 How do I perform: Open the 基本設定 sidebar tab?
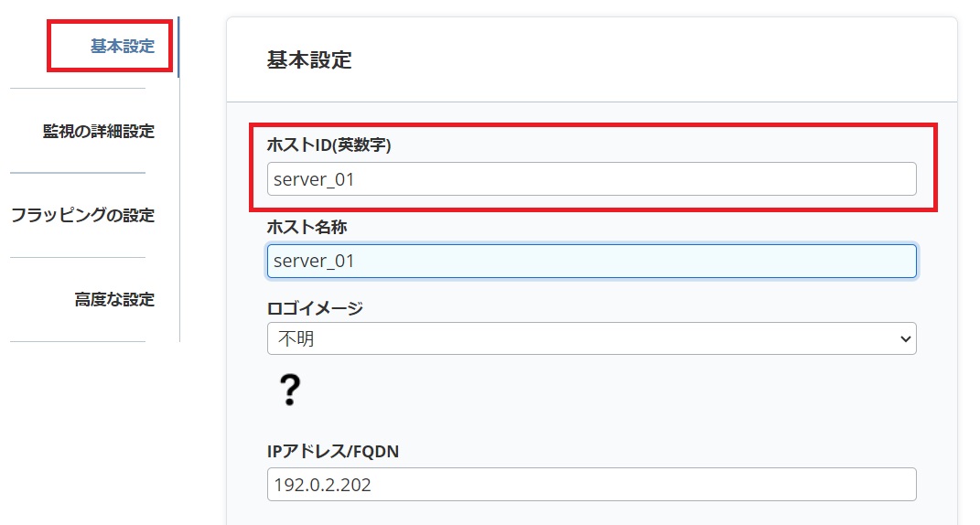tap(123, 47)
